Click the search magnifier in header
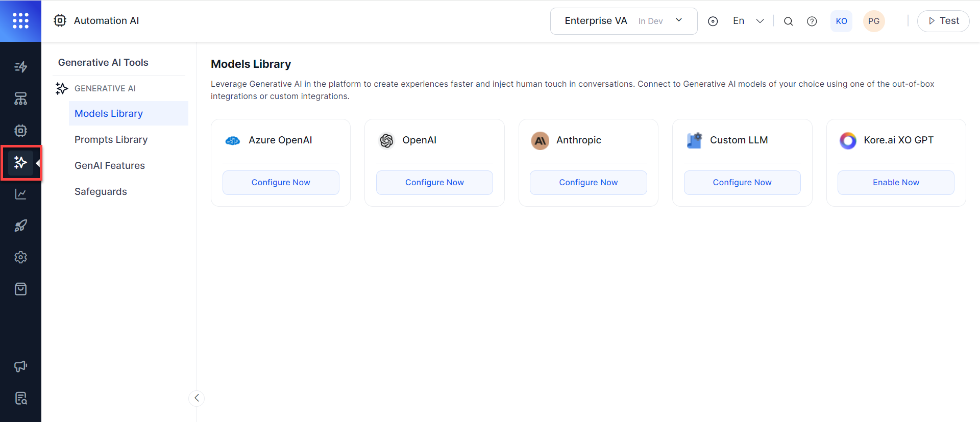This screenshot has width=980, height=422. coord(788,21)
